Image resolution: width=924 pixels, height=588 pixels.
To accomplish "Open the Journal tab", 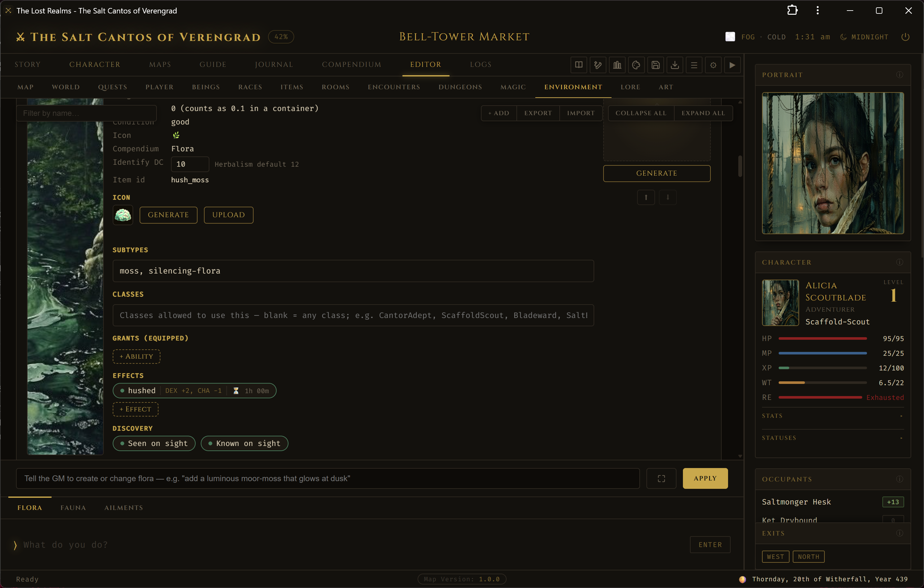I will [x=274, y=64].
